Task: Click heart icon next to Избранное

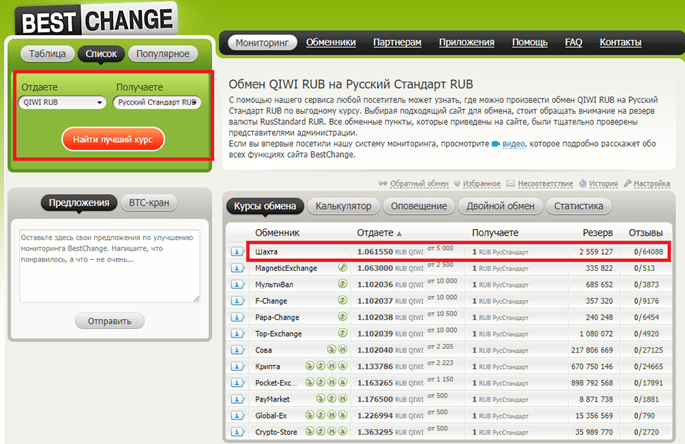Action: pyautogui.click(x=457, y=184)
